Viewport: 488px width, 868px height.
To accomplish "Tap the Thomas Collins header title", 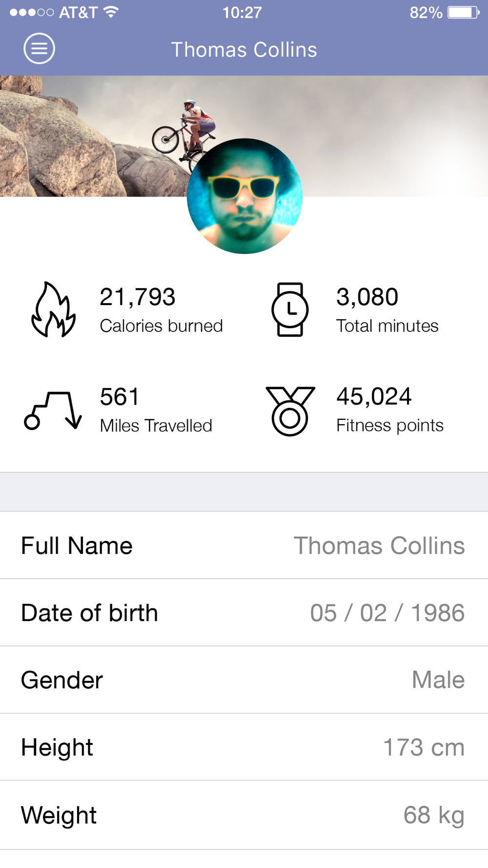I will coord(244,50).
